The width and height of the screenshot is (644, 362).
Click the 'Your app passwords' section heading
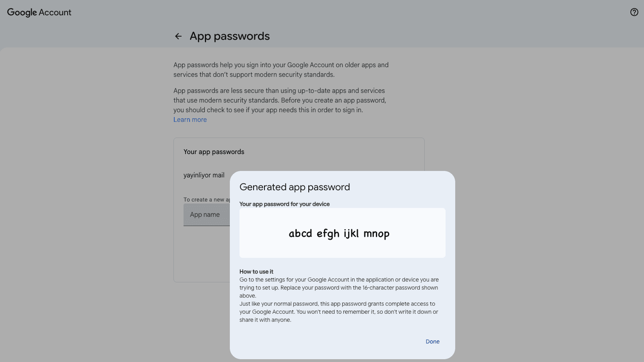tap(214, 152)
